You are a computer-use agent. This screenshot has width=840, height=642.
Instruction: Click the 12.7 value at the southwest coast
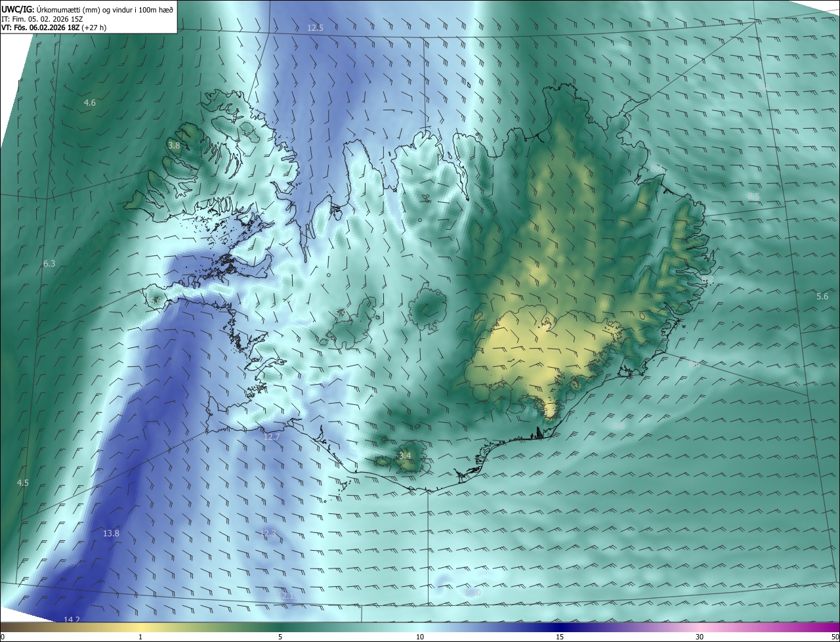pos(272,437)
